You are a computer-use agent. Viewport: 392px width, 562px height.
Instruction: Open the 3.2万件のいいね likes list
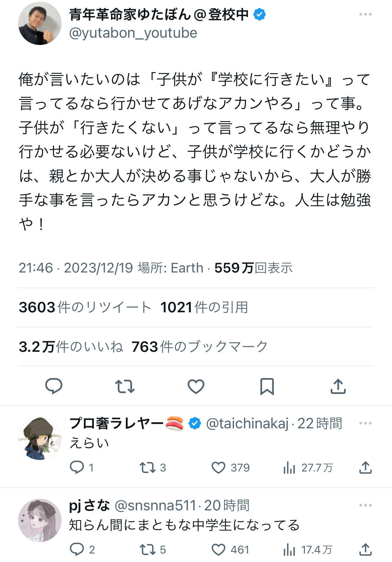click(x=71, y=347)
